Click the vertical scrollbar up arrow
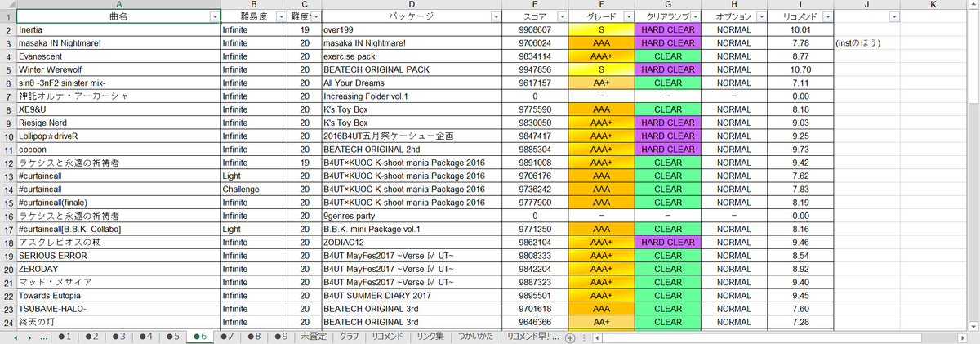This screenshot has width=980, height=344. 973,5
